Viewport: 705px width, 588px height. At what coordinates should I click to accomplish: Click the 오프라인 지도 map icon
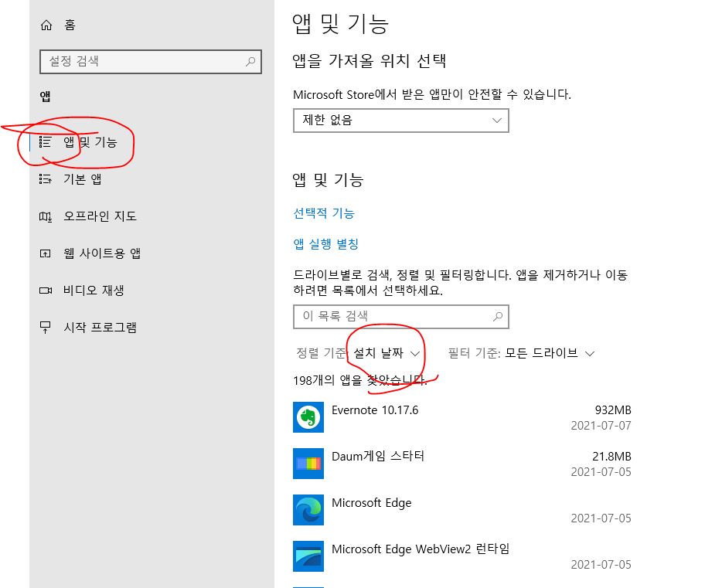(45, 216)
